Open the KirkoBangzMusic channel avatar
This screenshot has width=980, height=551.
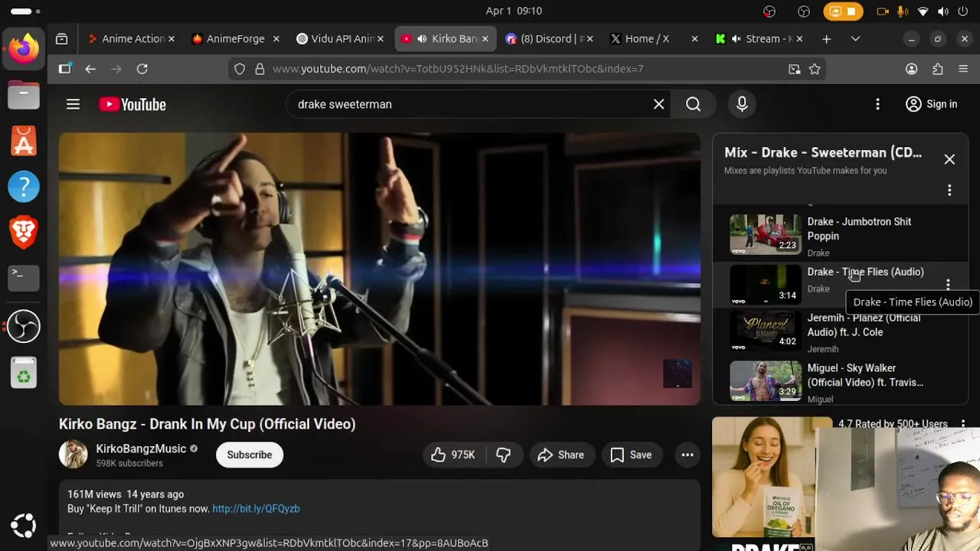click(x=73, y=455)
